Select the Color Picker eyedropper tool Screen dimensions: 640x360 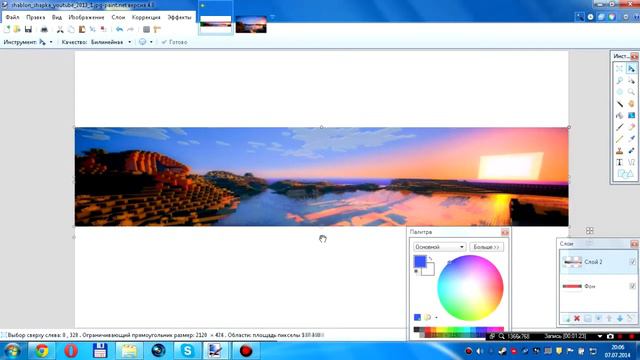coord(631,140)
